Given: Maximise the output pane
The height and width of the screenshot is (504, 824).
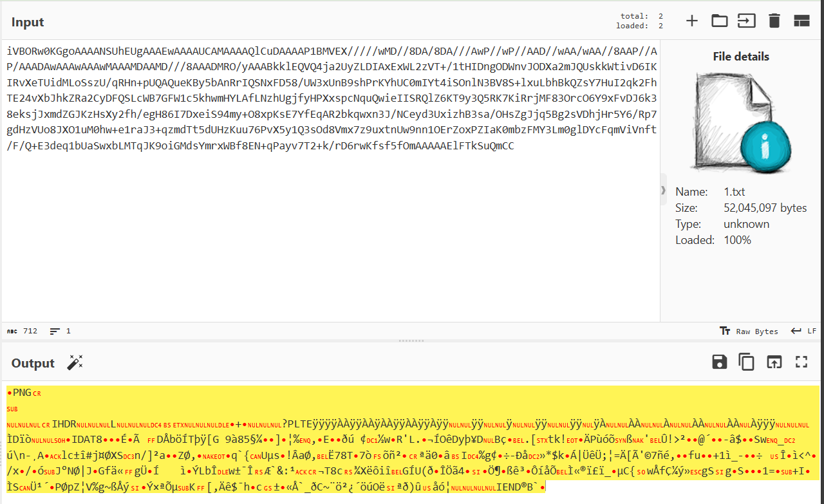Looking at the screenshot, I should pos(801,362).
